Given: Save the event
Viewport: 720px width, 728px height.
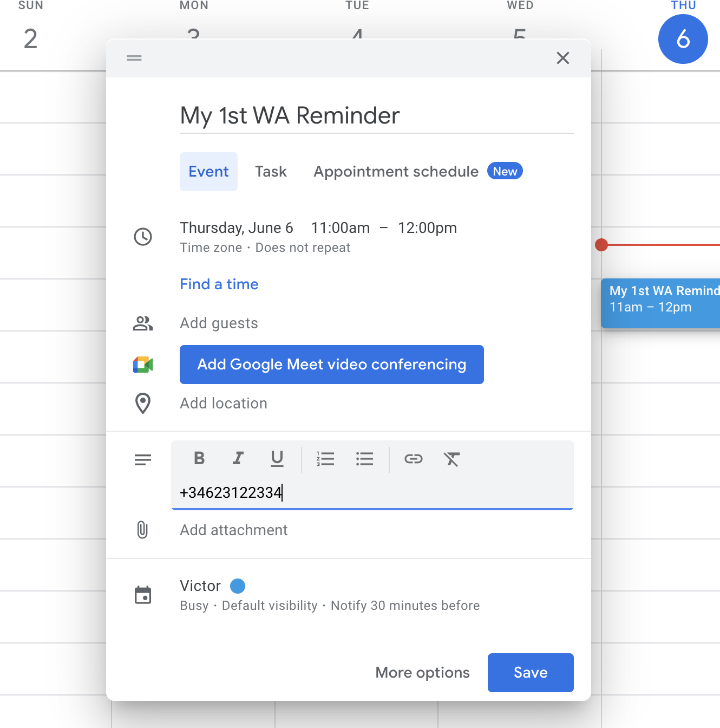Looking at the screenshot, I should (x=531, y=673).
